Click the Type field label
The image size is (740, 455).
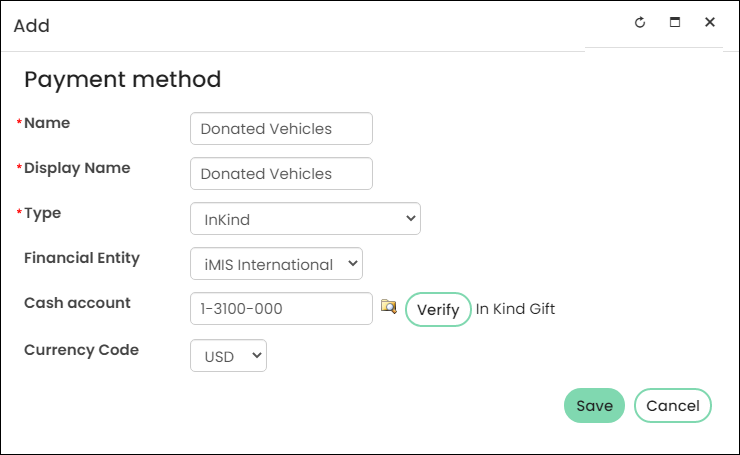pyautogui.click(x=42, y=213)
